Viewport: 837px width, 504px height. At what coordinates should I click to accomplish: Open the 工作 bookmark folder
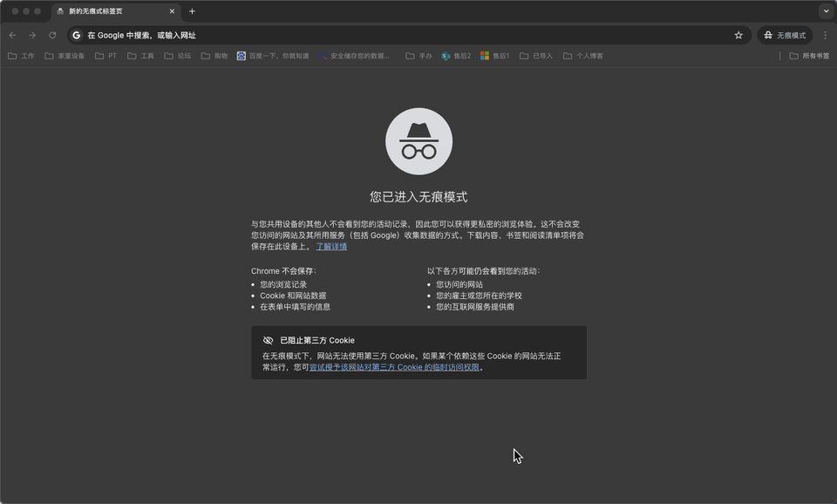click(22, 55)
